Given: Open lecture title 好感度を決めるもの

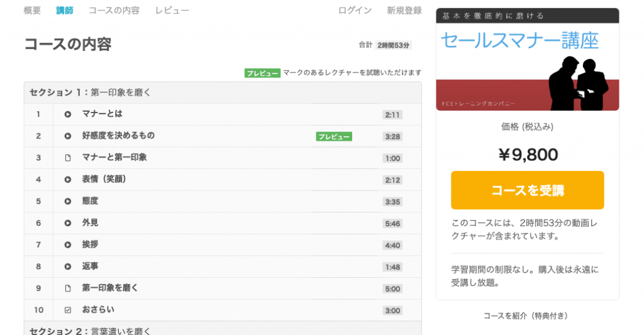Looking at the screenshot, I should (118, 136).
